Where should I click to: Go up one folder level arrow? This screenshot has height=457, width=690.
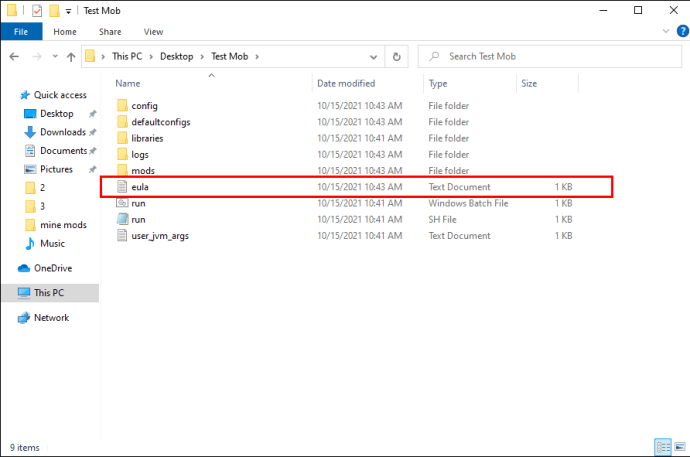click(x=71, y=57)
